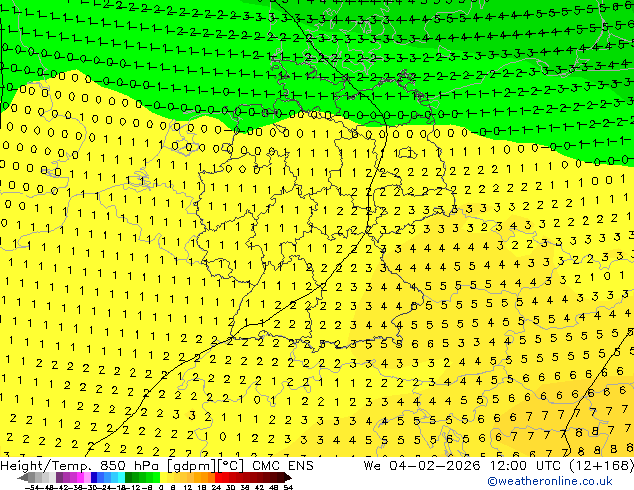Click the "We 04-02-2026" date text
This screenshot has width=634, height=490.
[x=422, y=465]
